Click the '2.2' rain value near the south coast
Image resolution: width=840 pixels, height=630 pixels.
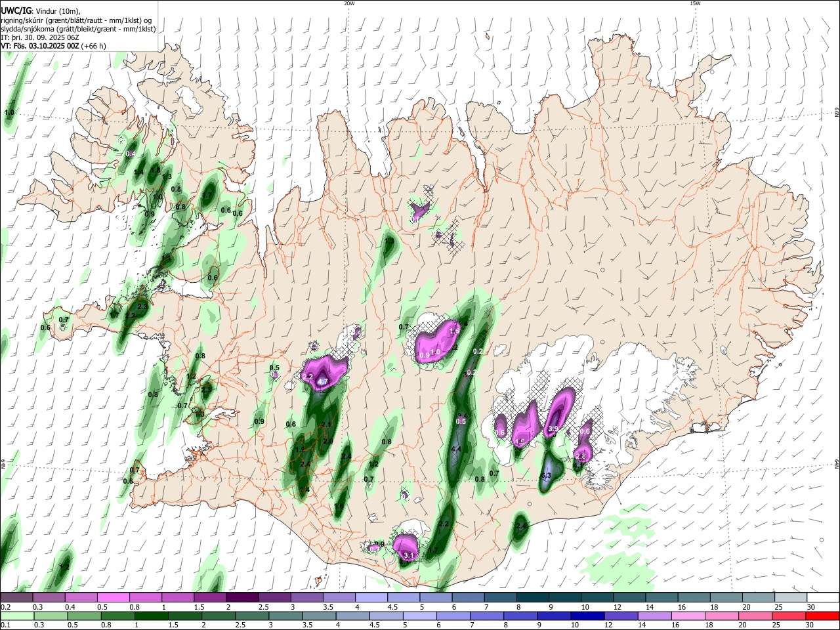[444, 524]
